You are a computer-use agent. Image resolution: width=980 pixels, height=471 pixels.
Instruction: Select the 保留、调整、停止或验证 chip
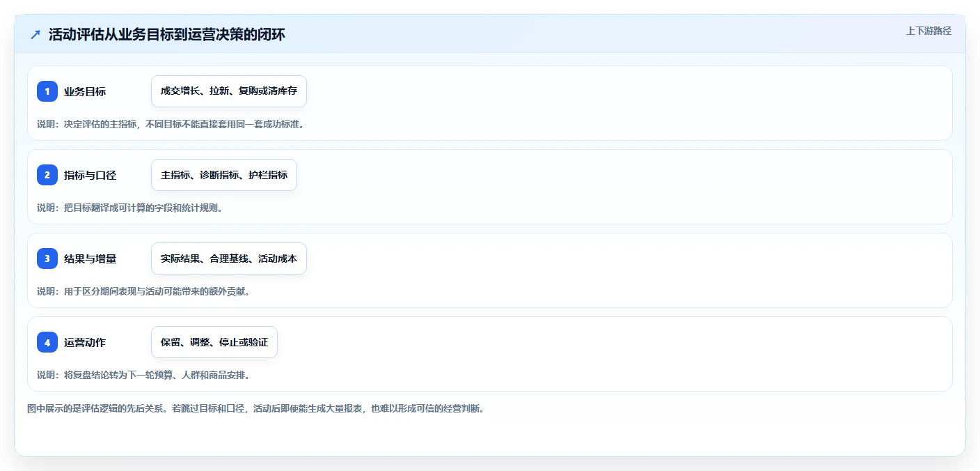[214, 342]
